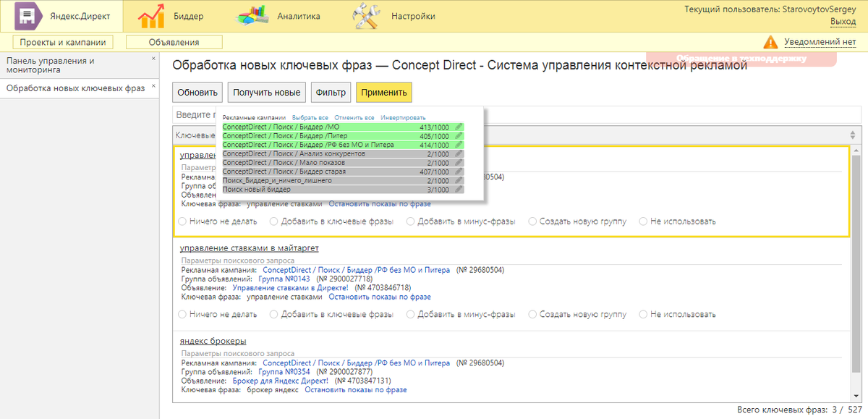Switch to Объявления tab

click(x=174, y=43)
